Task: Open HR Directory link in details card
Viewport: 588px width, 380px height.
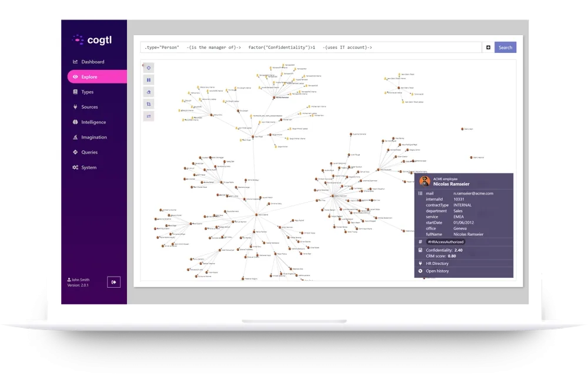Action: pos(437,264)
